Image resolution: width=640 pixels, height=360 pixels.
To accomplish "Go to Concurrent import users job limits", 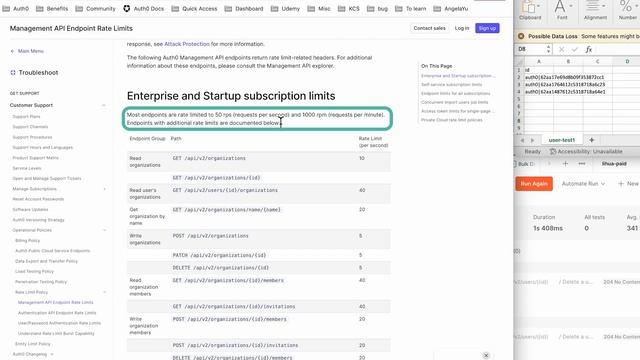I will 454,102.
